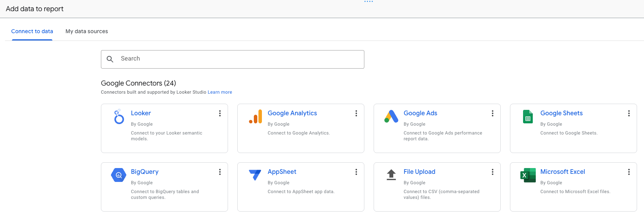644x217 pixels.
Task: Click the File Upload arrow icon
Action: (x=391, y=175)
